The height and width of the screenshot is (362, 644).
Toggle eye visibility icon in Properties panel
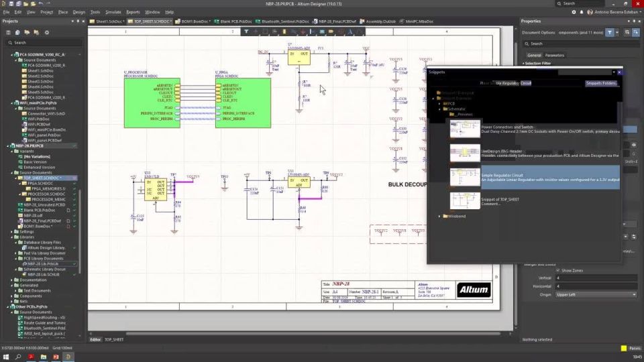coord(634,145)
